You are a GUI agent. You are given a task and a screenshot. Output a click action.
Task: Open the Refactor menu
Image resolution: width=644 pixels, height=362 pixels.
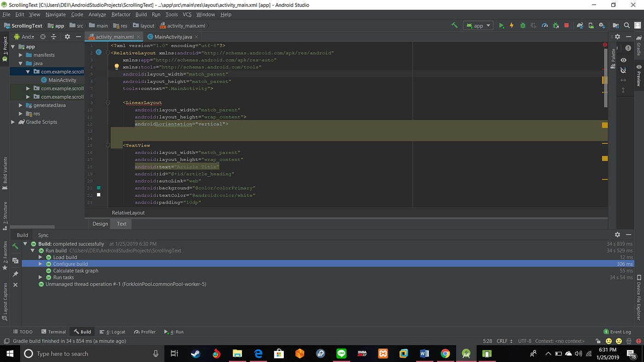(121, 14)
